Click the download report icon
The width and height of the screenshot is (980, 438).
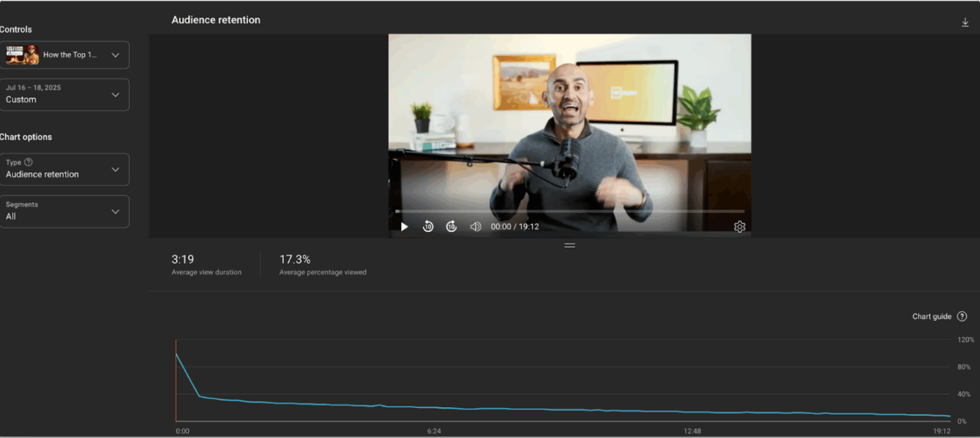965,22
